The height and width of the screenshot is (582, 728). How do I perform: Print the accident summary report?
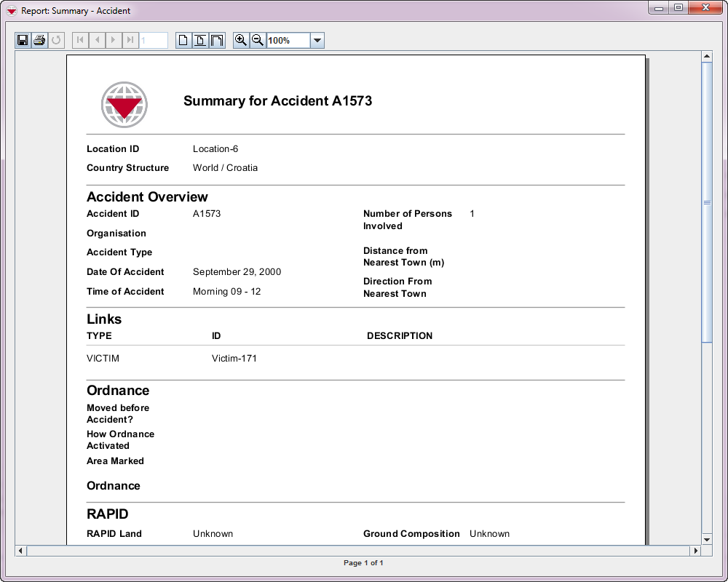coord(39,41)
